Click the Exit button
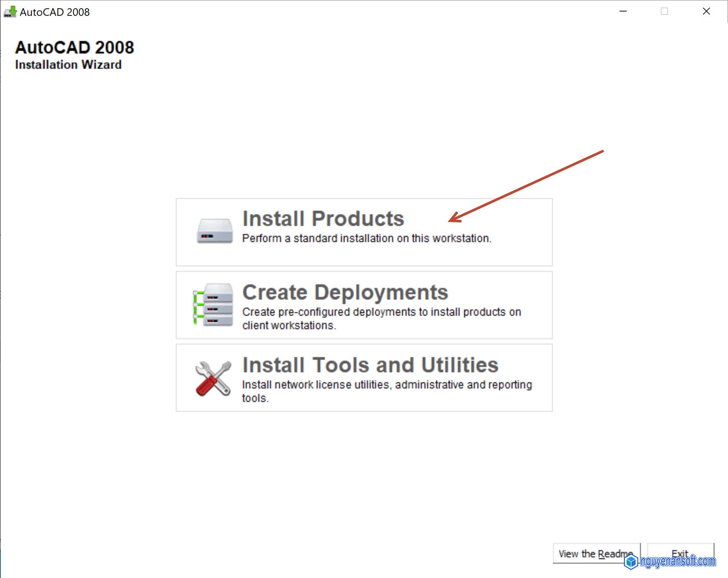 [x=680, y=554]
